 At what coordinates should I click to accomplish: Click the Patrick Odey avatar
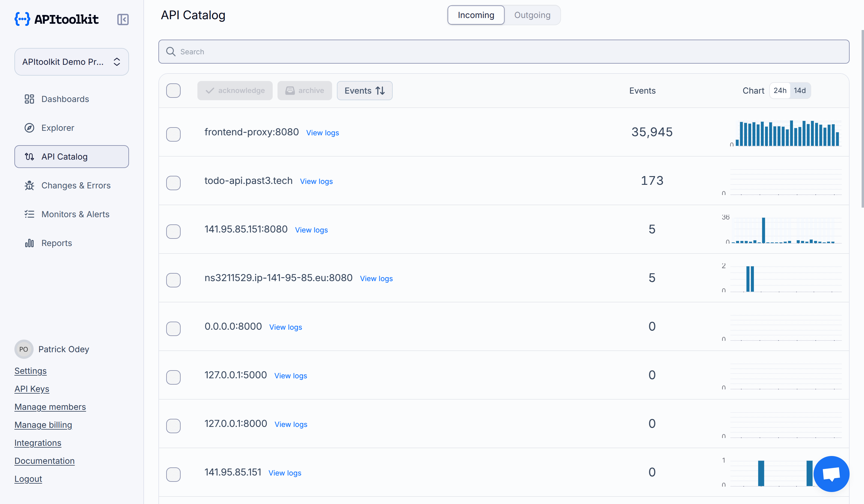[x=24, y=349]
